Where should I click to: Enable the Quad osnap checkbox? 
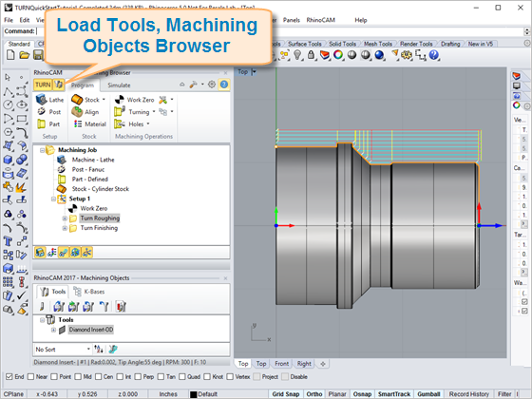tap(182, 376)
